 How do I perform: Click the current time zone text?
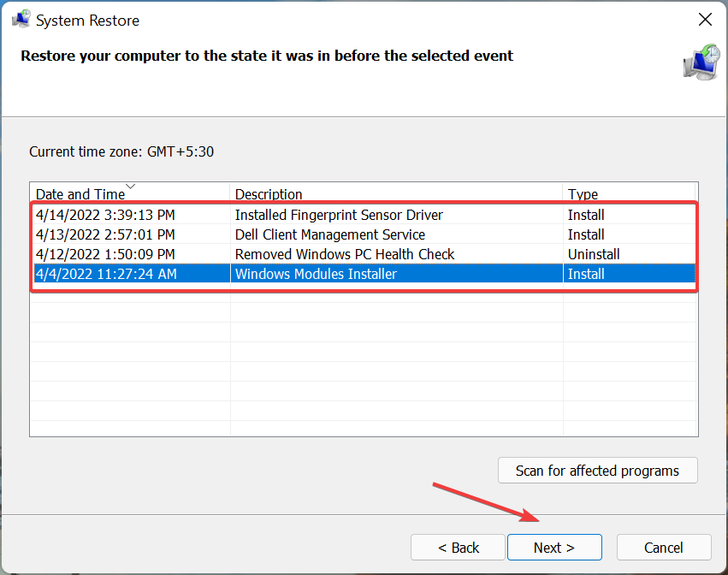coord(121,151)
